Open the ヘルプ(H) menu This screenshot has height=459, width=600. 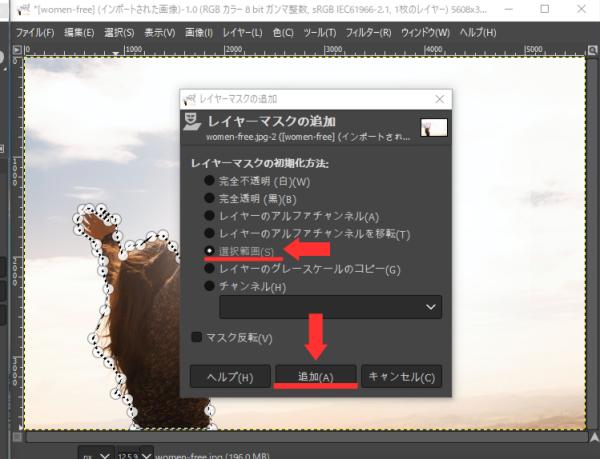[x=478, y=33]
